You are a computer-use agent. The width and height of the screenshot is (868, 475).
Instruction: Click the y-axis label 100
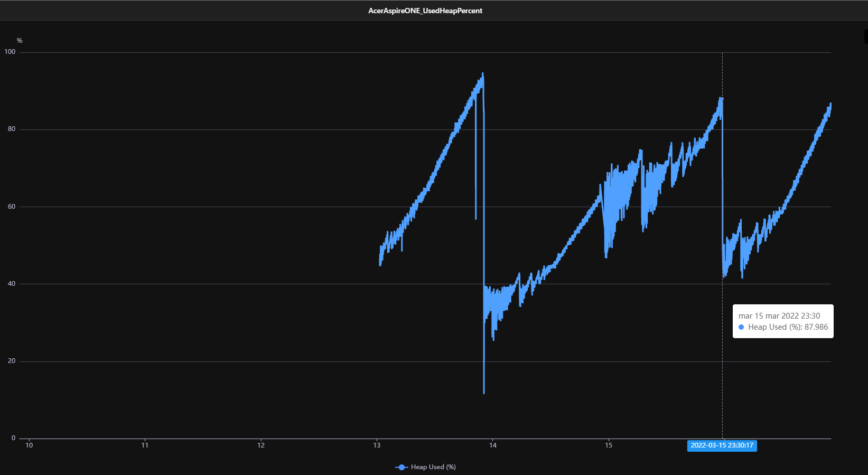pyautogui.click(x=10, y=52)
